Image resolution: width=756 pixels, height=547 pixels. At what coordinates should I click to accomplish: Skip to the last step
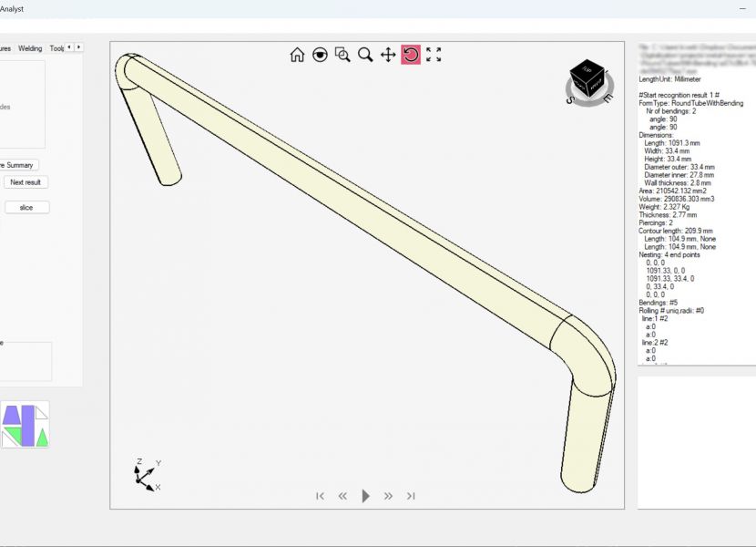[411, 496]
